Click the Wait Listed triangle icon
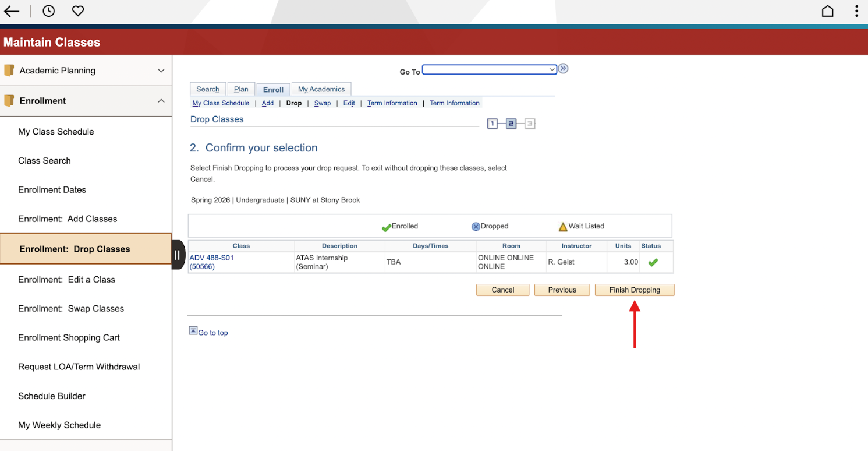The image size is (868, 451). (563, 227)
